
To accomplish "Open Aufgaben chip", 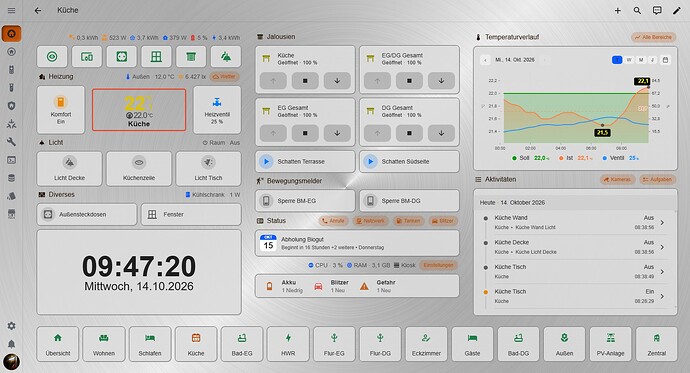I will click(x=657, y=179).
